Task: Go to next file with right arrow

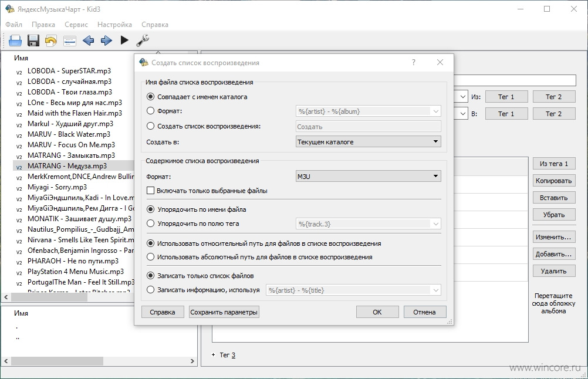Action: [x=106, y=40]
